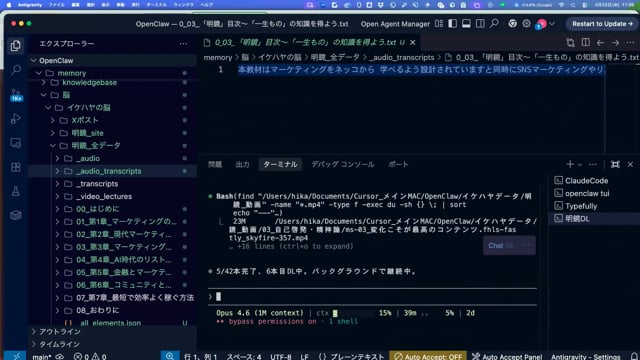Click Open Agent Manager
Image resolution: width=640 pixels, height=360 pixels.
(395, 24)
